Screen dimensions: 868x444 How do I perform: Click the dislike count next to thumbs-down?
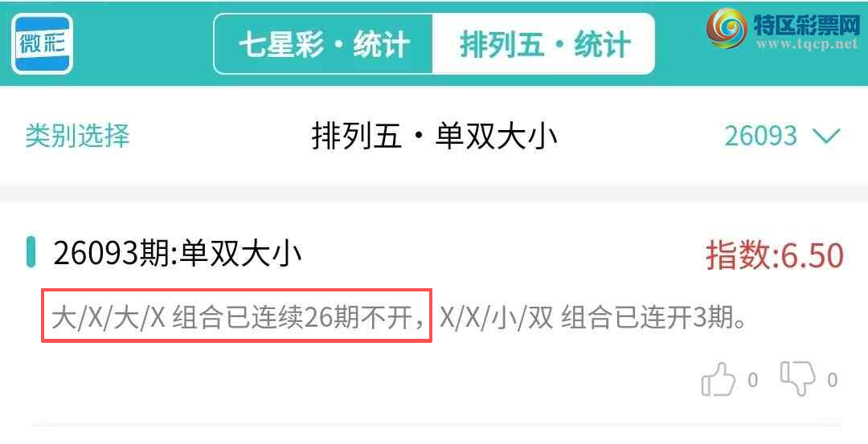click(832, 381)
